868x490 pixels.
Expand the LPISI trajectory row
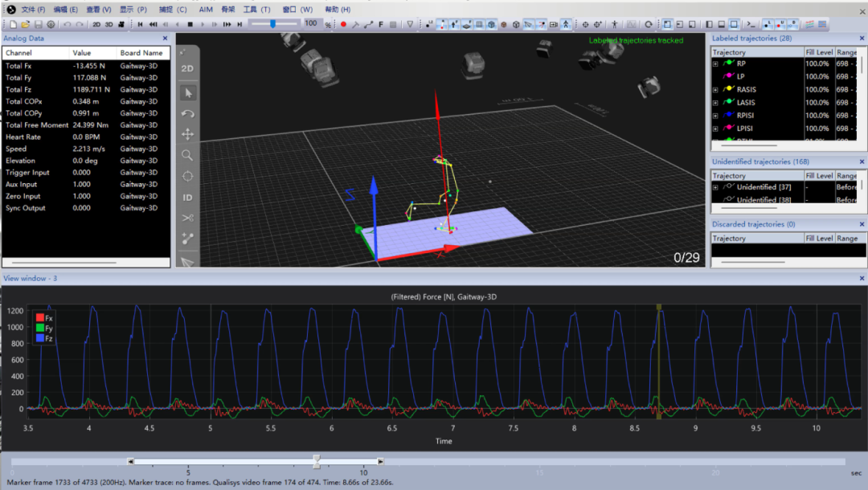pos(715,129)
